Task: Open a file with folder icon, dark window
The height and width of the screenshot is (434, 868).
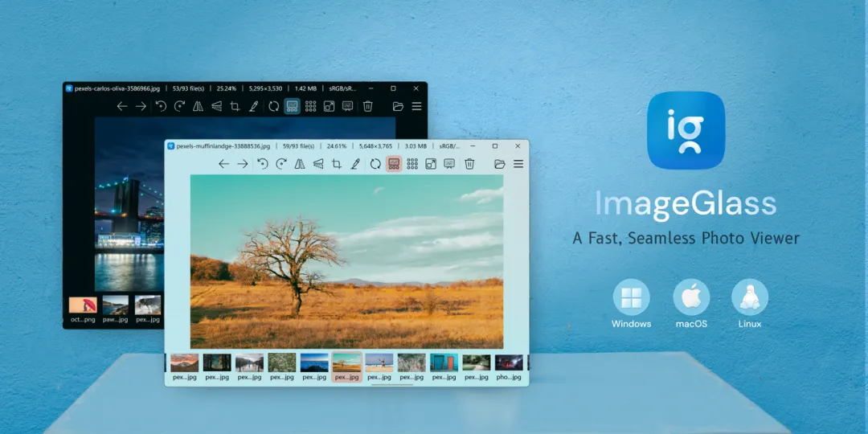Action: pos(398,106)
